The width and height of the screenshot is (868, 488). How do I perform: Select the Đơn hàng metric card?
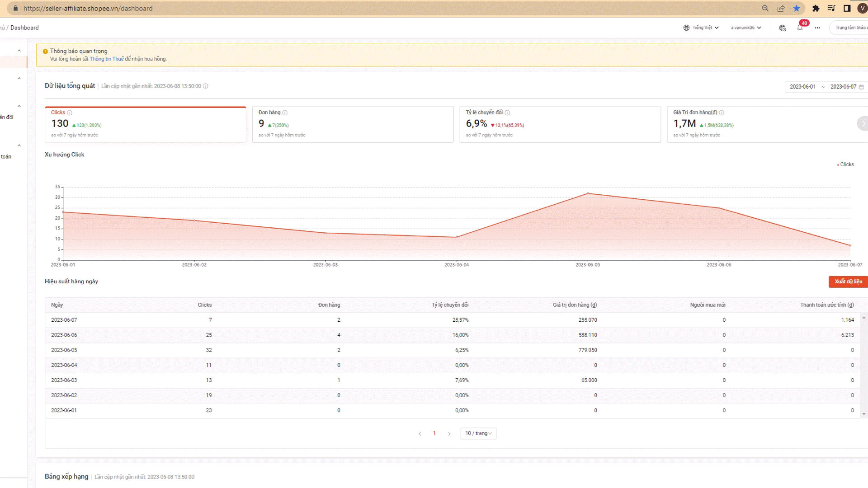pos(353,124)
